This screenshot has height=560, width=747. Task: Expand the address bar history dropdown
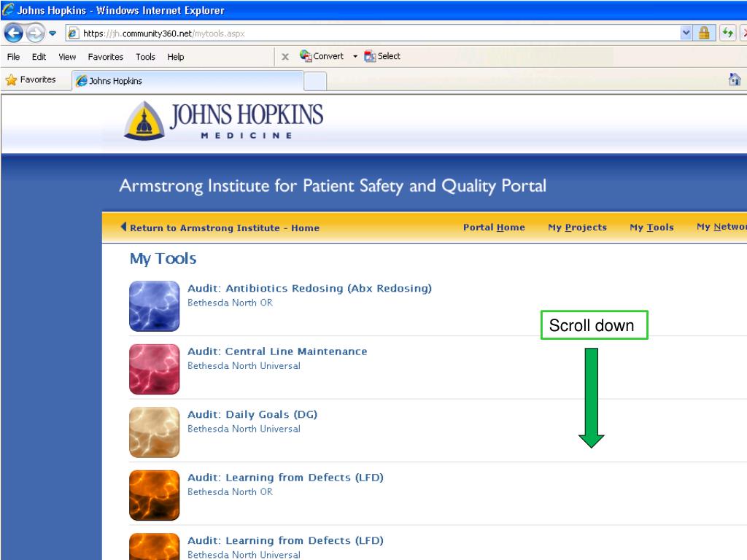pos(686,34)
